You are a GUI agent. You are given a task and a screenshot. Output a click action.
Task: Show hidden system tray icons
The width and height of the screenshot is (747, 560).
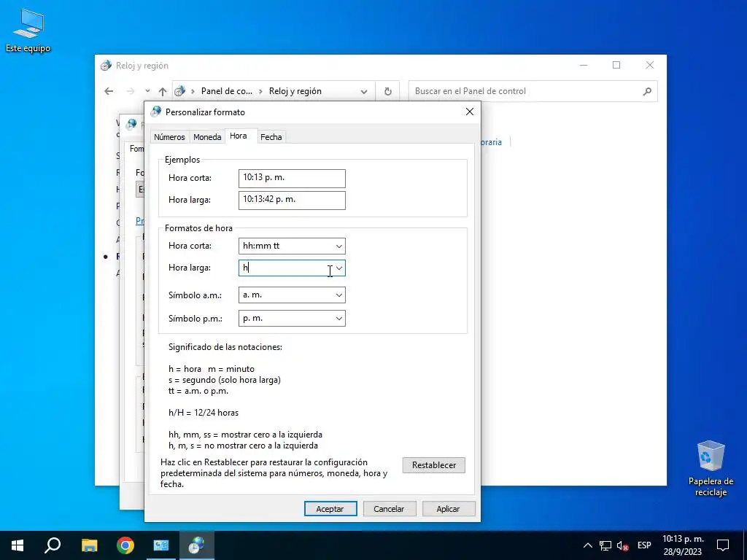point(588,545)
